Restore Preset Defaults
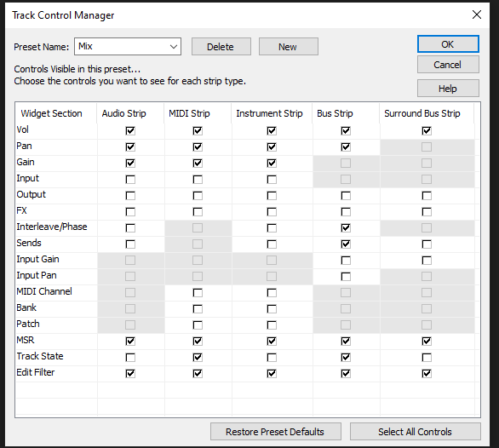This screenshot has height=448, width=499. (x=275, y=432)
